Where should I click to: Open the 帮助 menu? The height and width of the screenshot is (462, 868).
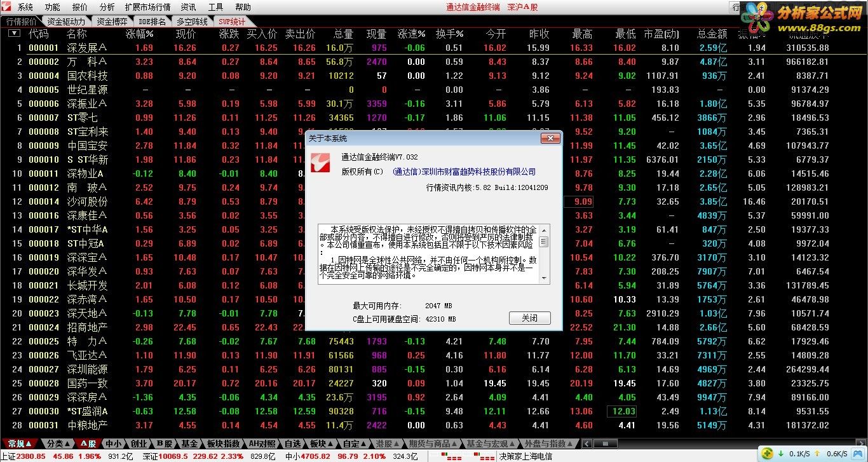point(243,7)
